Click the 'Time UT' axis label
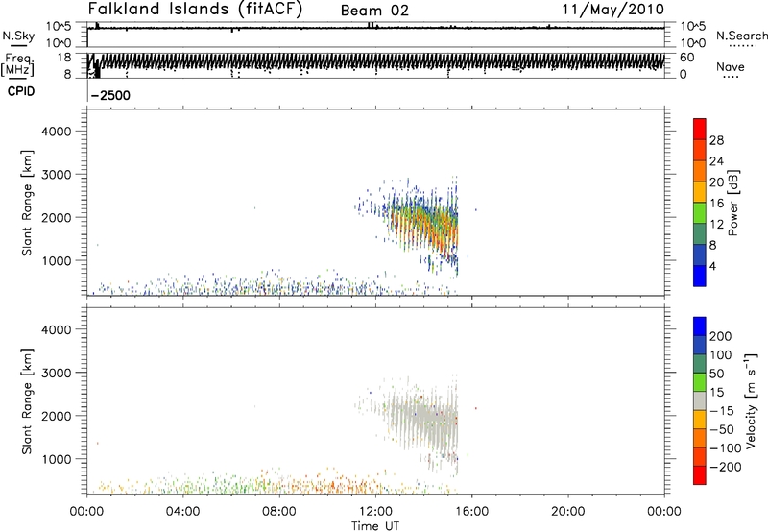Viewport: 768px width, 532px height. click(375, 526)
